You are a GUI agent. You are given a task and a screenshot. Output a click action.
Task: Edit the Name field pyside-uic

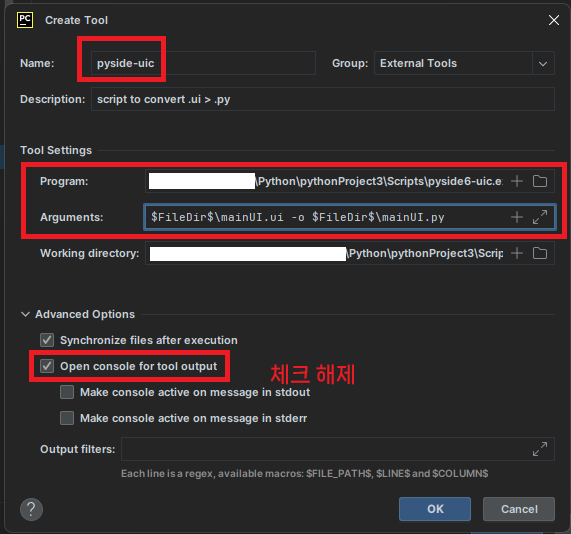click(x=203, y=63)
